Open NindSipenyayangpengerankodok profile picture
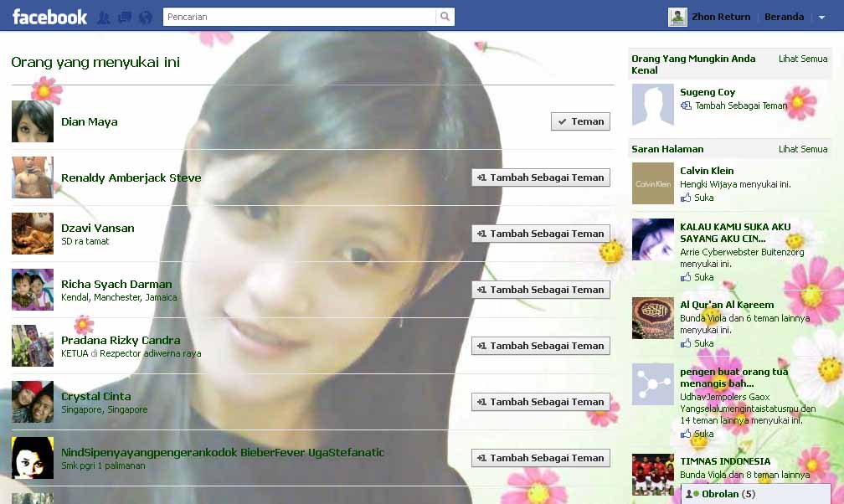Viewport: 844px width, 504px height. [33, 457]
